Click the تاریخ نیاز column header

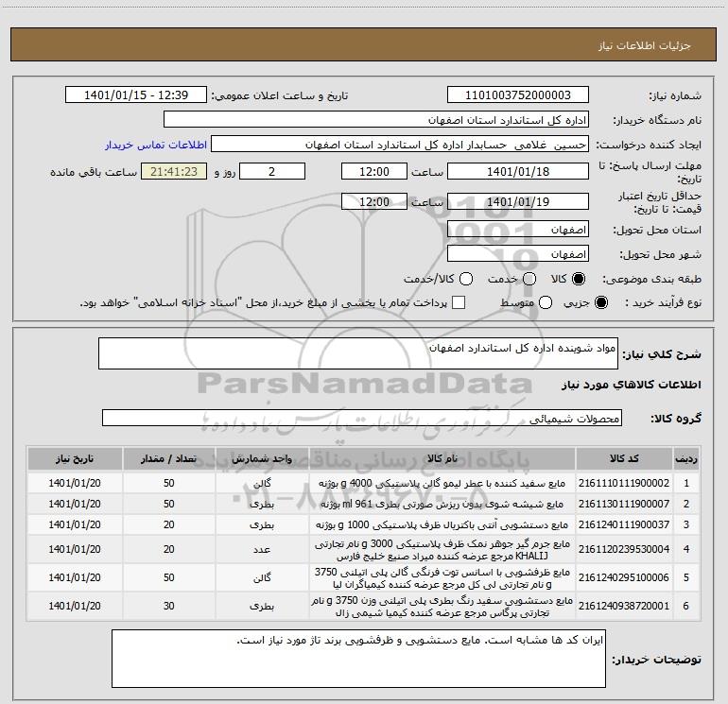click(75, 459)
